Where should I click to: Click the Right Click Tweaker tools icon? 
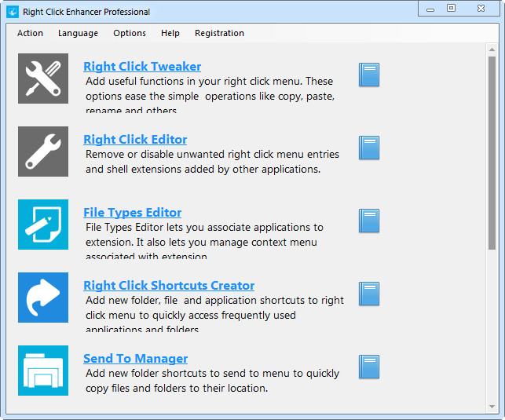coord(43,79)
